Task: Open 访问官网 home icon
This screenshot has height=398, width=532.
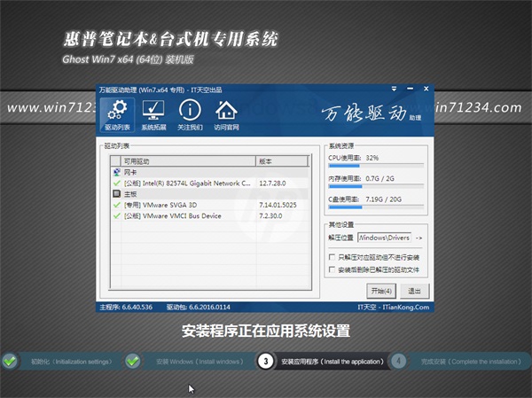Action: tap(227, 115)
